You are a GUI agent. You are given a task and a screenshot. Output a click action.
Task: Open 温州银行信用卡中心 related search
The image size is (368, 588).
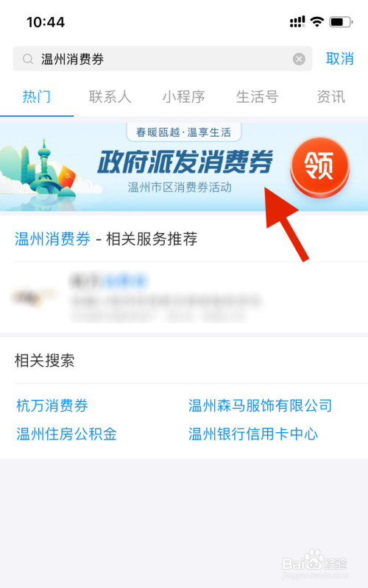(252, 434)
